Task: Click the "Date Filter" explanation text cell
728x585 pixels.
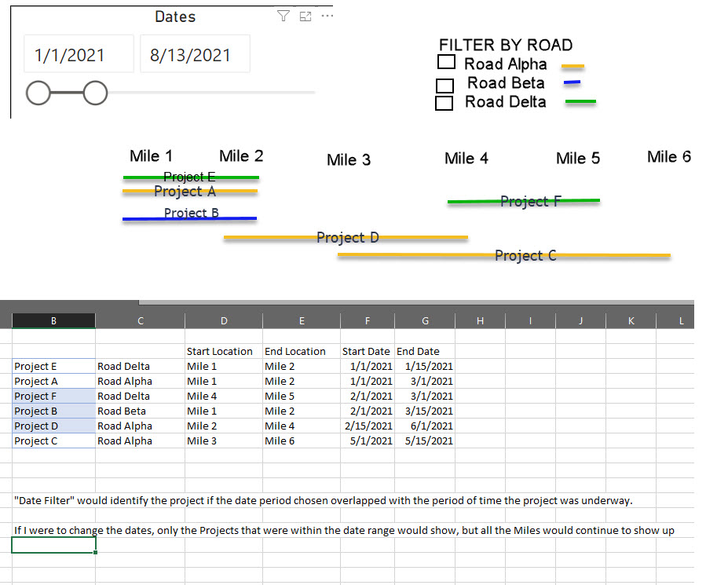Action: pos(323,500)
